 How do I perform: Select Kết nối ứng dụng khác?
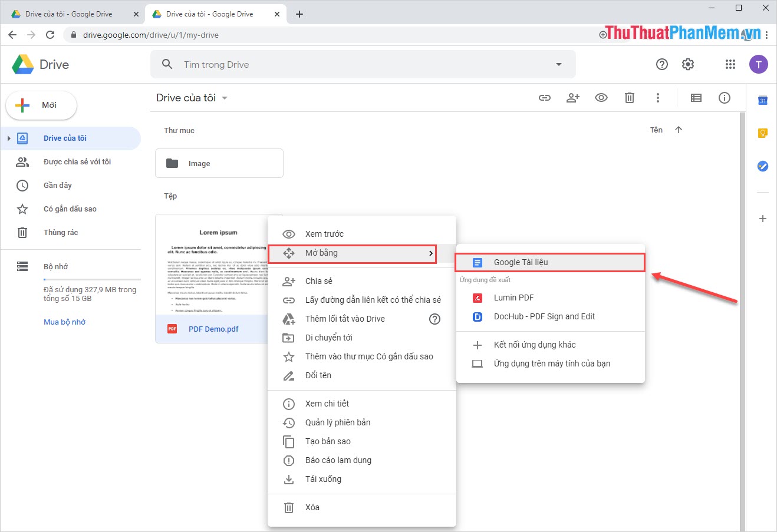coord(551,345)
